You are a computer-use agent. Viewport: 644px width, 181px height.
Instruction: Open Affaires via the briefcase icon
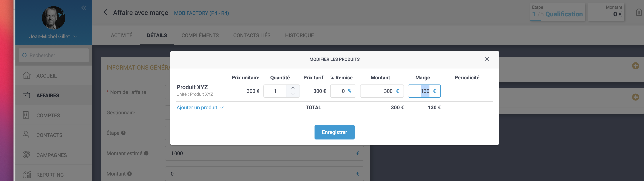pyautogui.click(x=26, y=95)
